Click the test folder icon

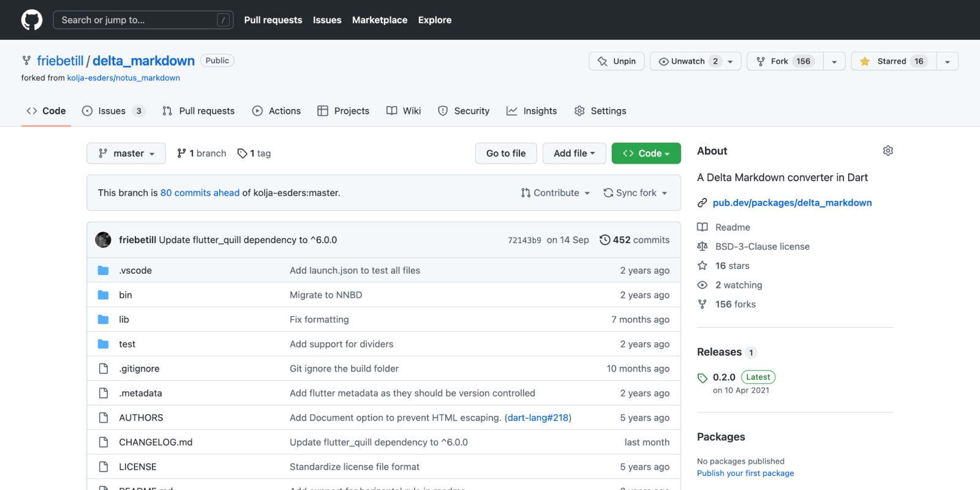pos(104,344)
